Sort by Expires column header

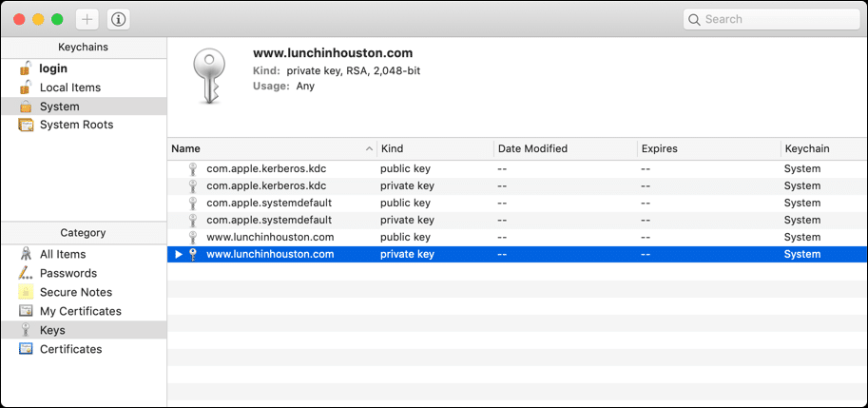(707, 148)
